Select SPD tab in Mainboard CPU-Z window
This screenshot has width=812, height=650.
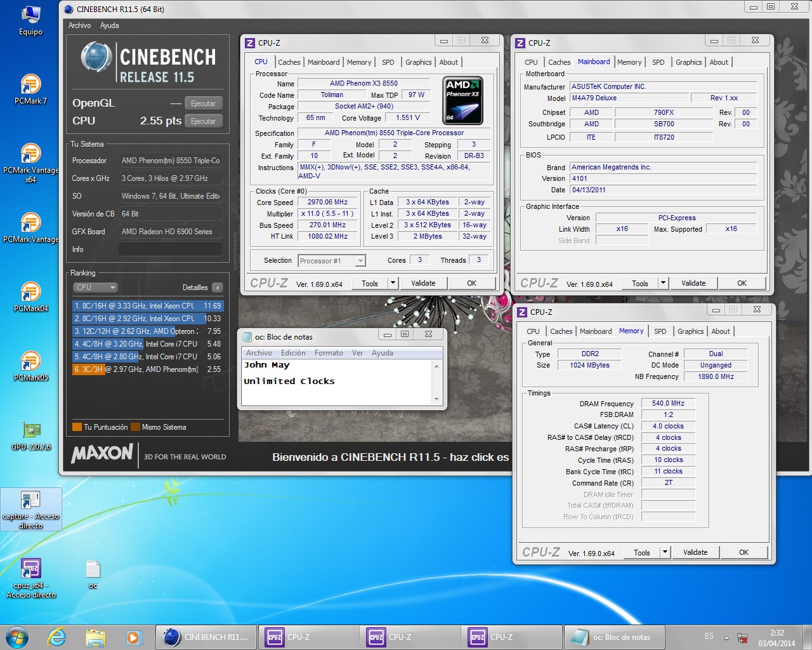pos(658,62)
